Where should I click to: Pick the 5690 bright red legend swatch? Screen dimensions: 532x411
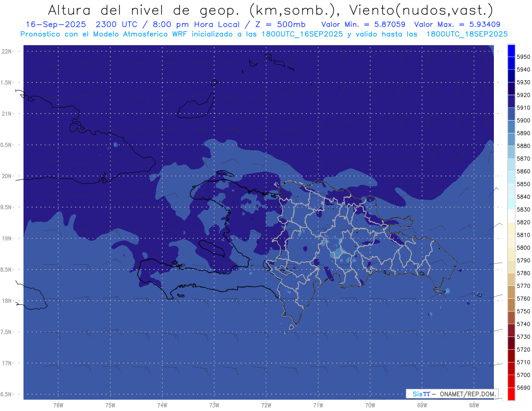(x=511, y=394)
